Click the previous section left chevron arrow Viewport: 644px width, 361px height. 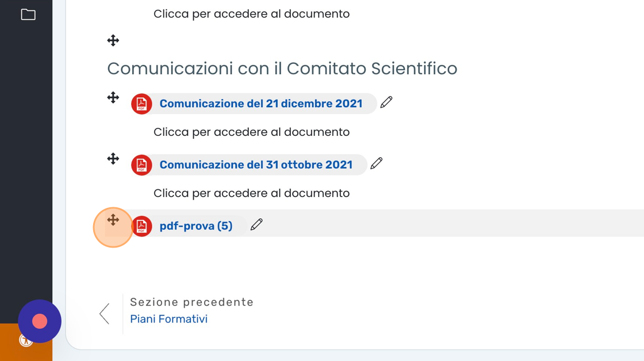105,314
